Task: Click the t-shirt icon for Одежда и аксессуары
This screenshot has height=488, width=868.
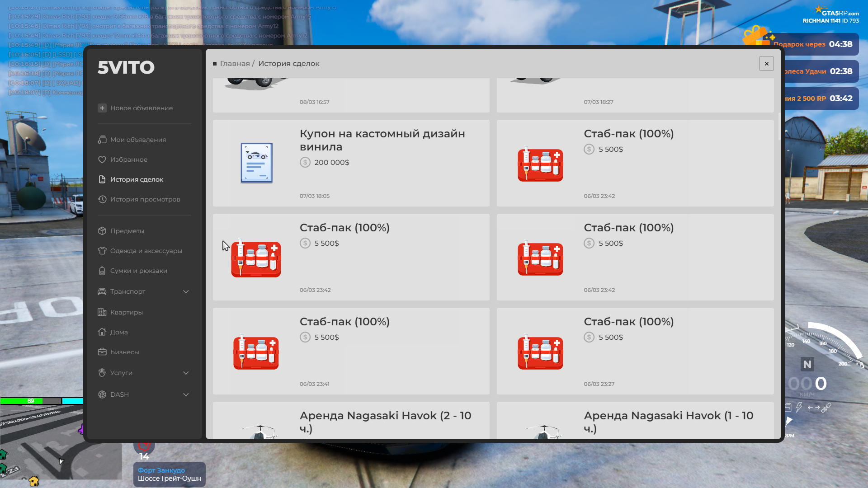Action: pyautogui.click(x=102, y=251)
